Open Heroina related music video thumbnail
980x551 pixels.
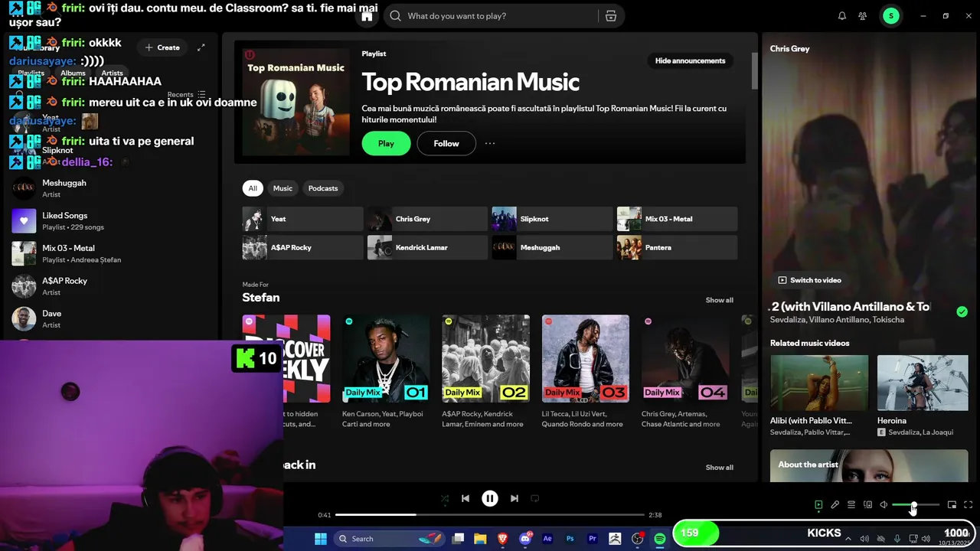click(x=923, y=383)
